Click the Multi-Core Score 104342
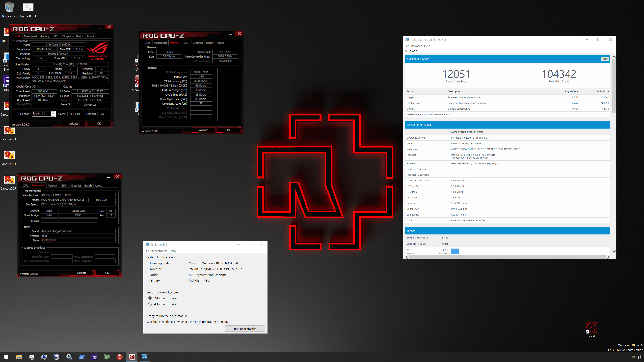Screen dimensions: 644x362 click(559, 74)
